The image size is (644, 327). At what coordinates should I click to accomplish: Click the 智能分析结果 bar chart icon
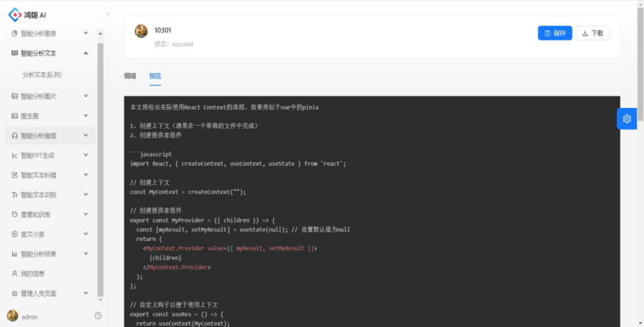(14, 254)
